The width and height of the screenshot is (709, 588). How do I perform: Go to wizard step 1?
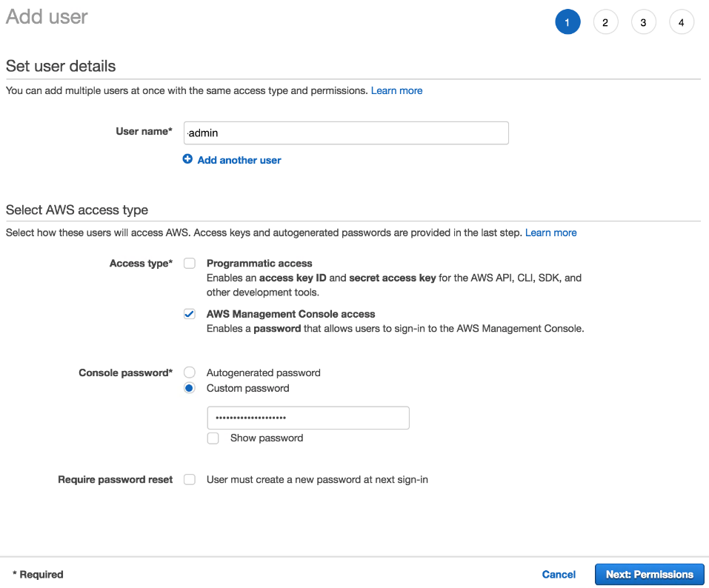[567, 21]
